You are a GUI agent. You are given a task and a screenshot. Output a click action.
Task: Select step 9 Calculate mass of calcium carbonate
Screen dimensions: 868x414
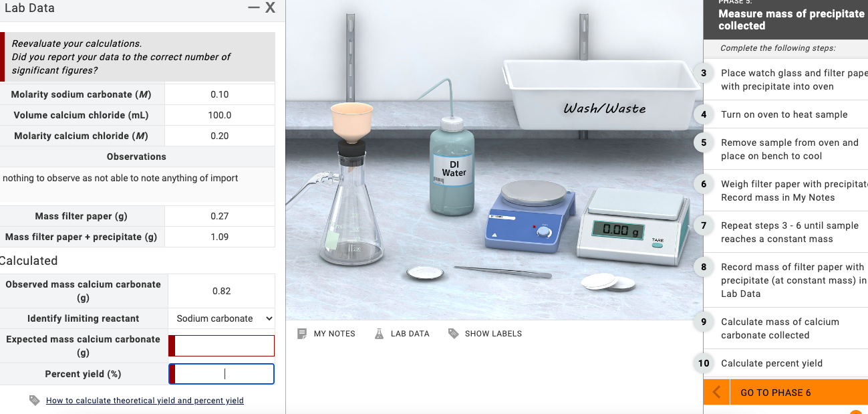[x=786, y=328]
